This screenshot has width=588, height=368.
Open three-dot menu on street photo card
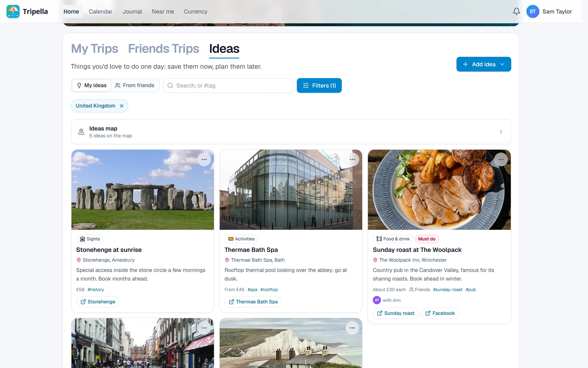click(204, 328)
